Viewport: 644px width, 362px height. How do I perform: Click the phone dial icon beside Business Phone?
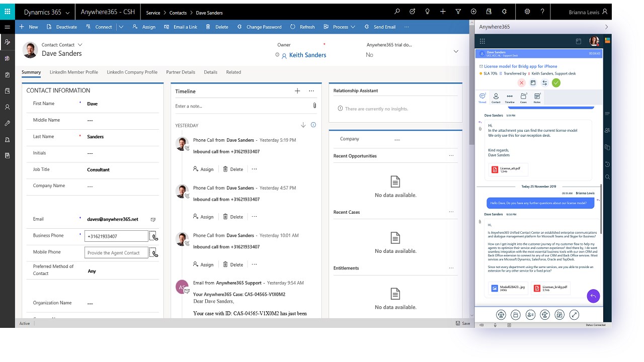coord(154,236)
